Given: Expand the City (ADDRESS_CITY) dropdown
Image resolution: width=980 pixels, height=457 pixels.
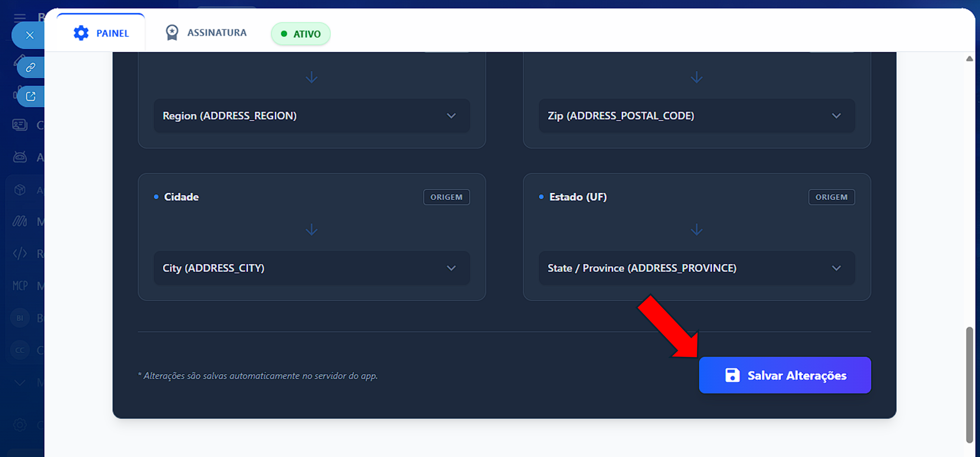Looking at the screenshot, I should tap(312, 268).
